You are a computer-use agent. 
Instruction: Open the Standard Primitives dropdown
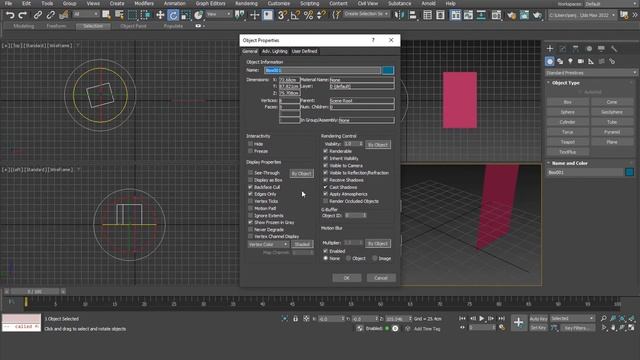tap(591, 73)
